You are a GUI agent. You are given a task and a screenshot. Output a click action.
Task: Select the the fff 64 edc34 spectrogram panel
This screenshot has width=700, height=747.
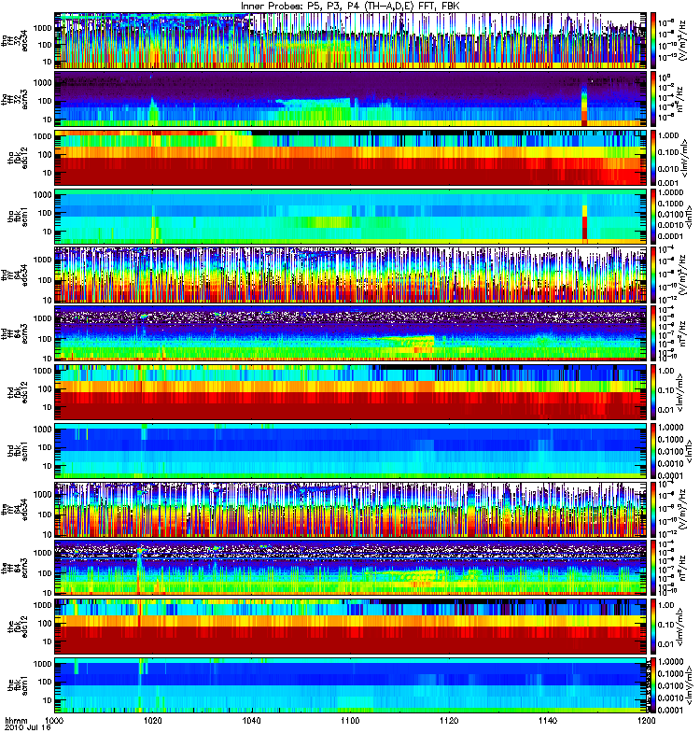[351, 509]
